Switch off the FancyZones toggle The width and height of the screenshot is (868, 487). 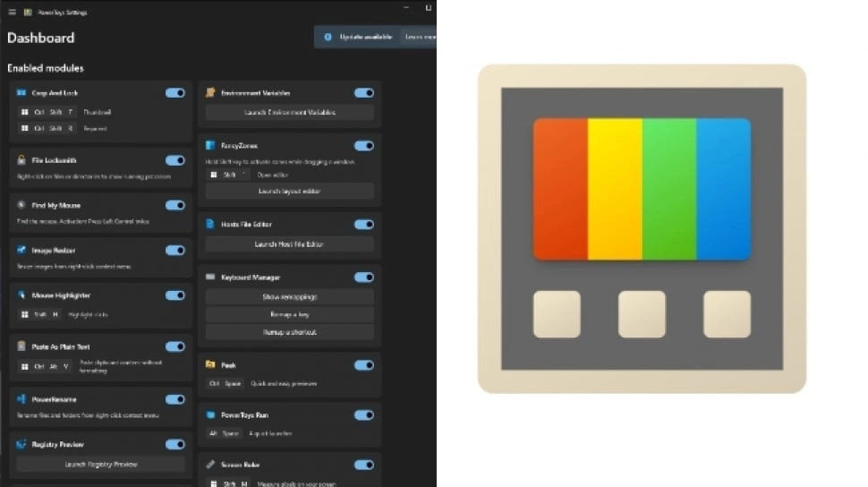point(363,145)
